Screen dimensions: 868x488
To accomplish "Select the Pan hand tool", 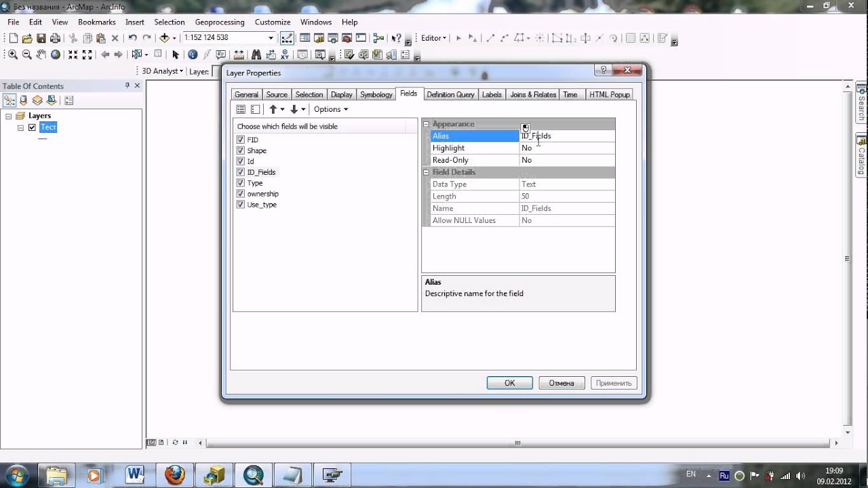I will pyautogui.click(x=41, y=54).
